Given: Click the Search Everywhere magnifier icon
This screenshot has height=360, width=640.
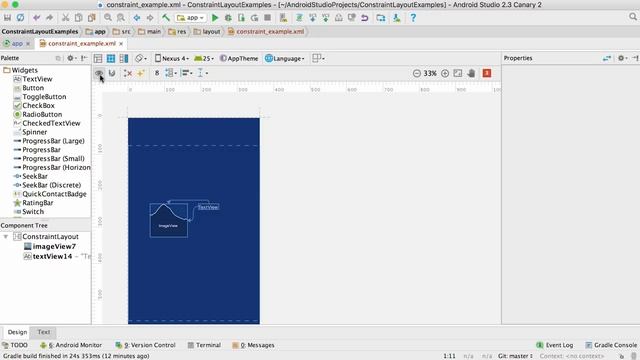Looking at the screenshot, I should (633, 17).
